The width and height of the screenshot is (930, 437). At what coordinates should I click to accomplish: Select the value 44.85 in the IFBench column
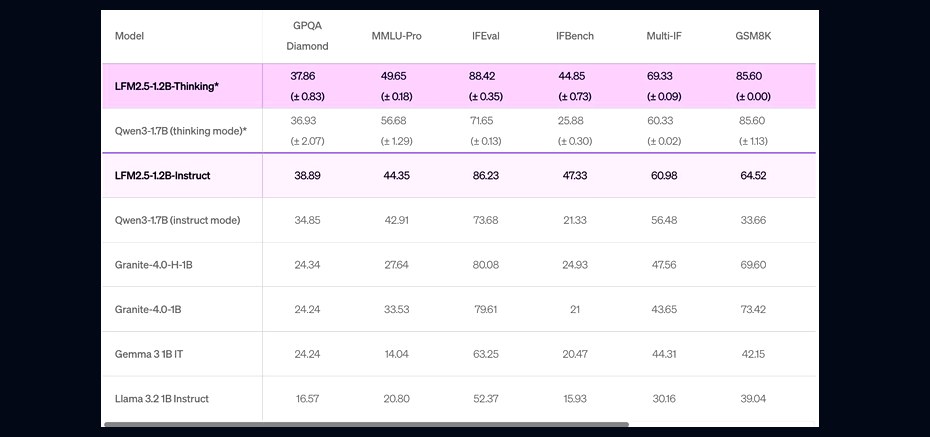click(x=571, y=76)
